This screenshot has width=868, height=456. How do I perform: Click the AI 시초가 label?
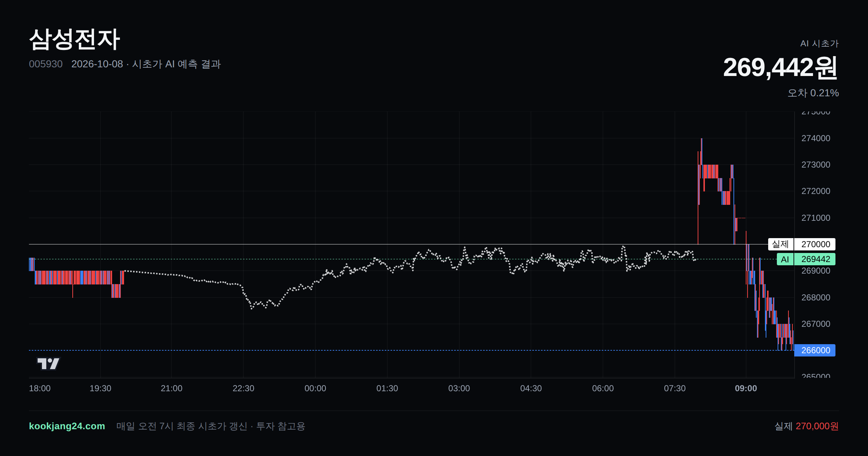tap(819, 43)
